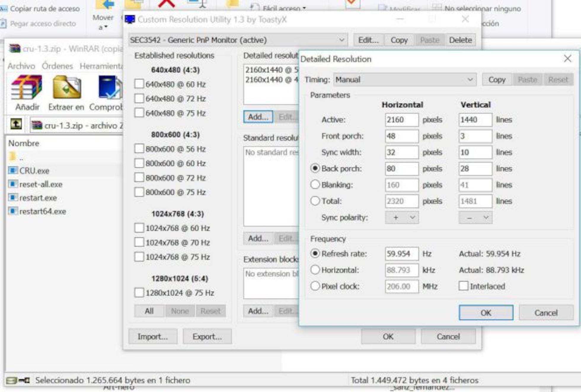This screenshot has height=392, width=581.
Task: Enable the 640x480 @ 60 Hz checkbox
Action: [139, 84]
